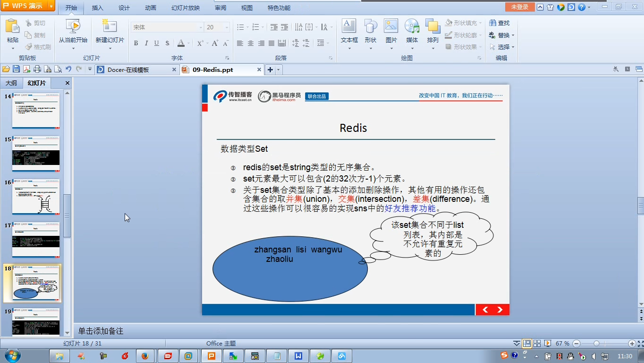644x363 pixels.
Task: Toggle underline formatting
Action: click(157, 43)
